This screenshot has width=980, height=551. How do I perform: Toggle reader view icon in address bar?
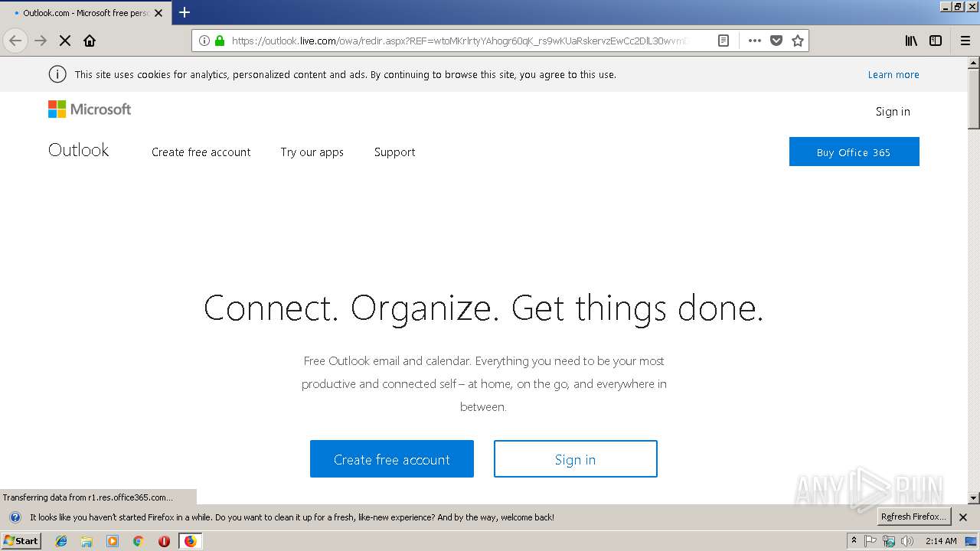(723, 41)
